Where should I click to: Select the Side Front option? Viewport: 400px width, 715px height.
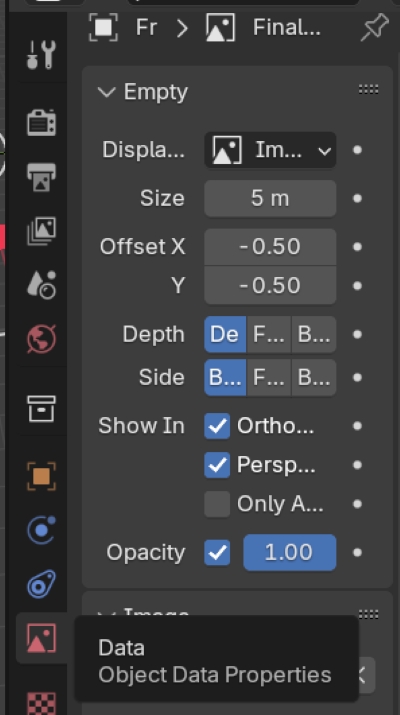(x=269, y=378)
